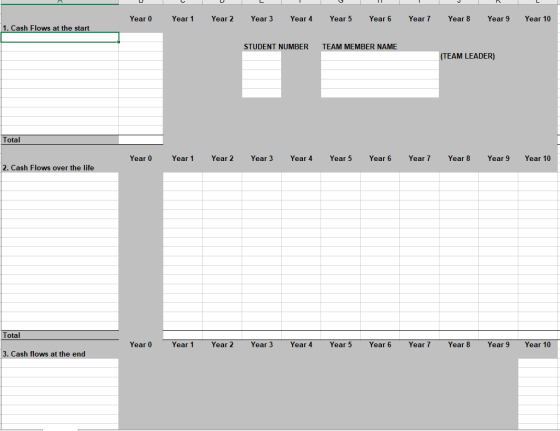This screenshot has height=431, width=560.
Task: Select first description cell under Cash Flows over the life
Action: click(x=60, y=177)
